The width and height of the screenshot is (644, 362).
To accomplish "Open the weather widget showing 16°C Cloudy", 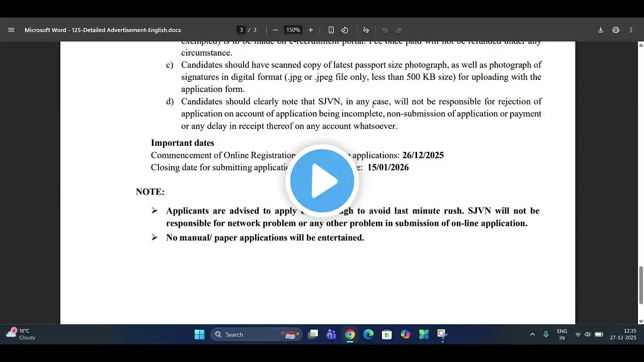I will click(21, 334).
